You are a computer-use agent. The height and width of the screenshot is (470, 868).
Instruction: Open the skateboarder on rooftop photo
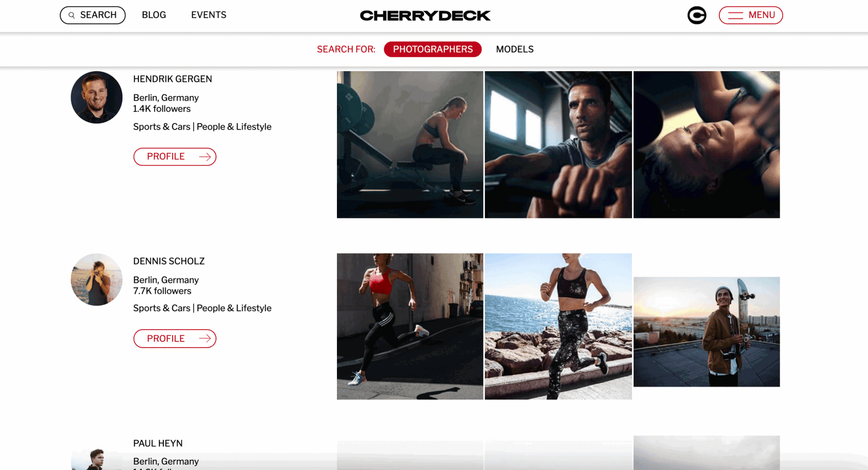[706, 332]
